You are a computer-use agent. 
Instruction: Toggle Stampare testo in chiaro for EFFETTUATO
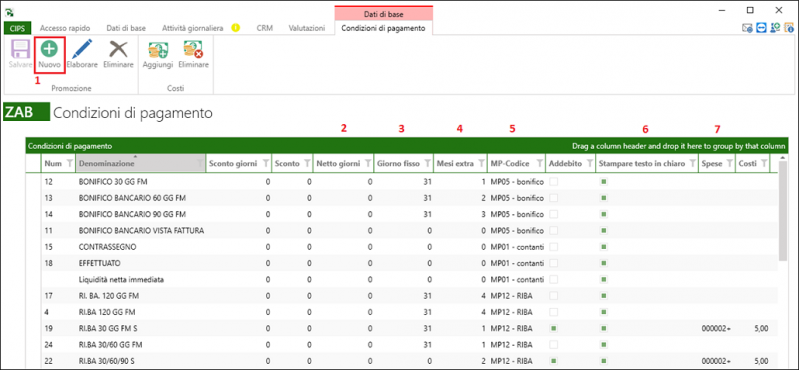(604, 263)
